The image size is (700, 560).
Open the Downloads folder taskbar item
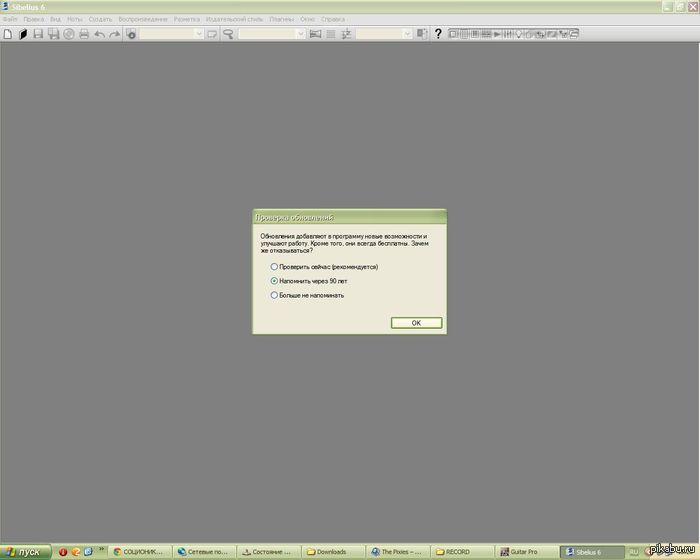[x=336, y=552]
